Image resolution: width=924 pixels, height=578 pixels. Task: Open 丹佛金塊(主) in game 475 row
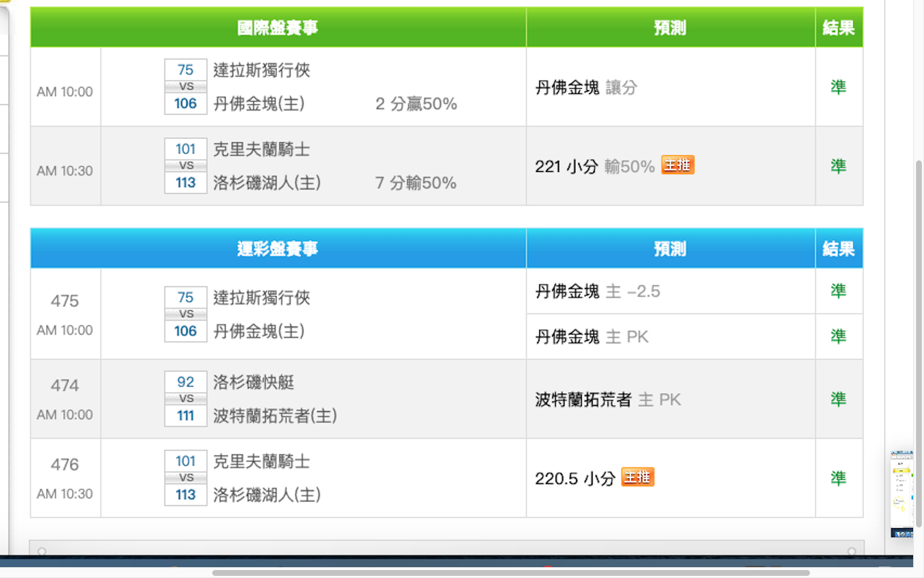[x=259, y=331]
